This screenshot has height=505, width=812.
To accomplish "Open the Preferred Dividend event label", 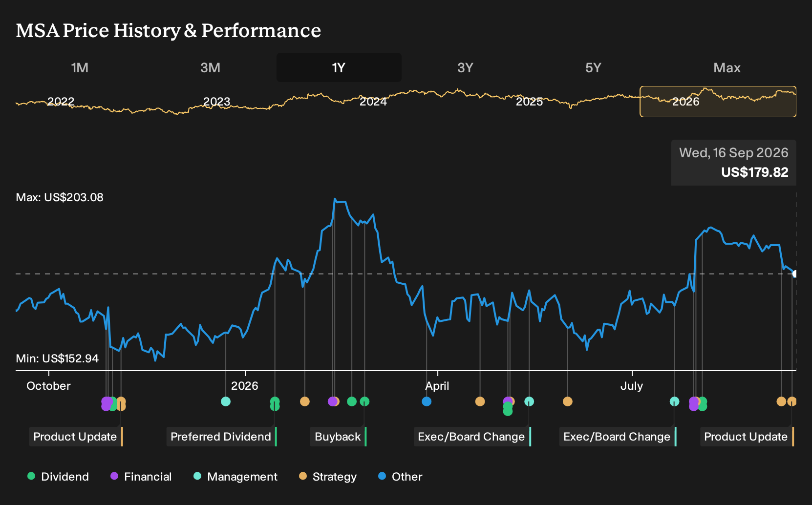I will click(x=222, y=437).
